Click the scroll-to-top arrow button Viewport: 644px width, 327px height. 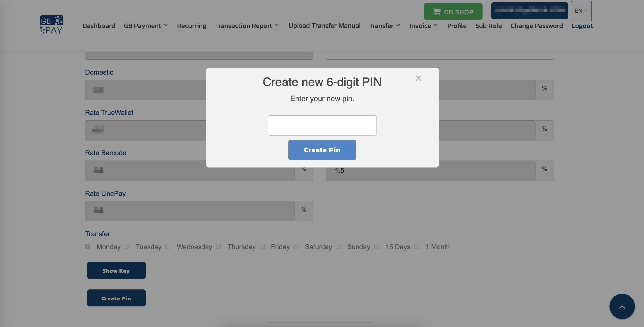pyautogui.click(x=622, y=306)
